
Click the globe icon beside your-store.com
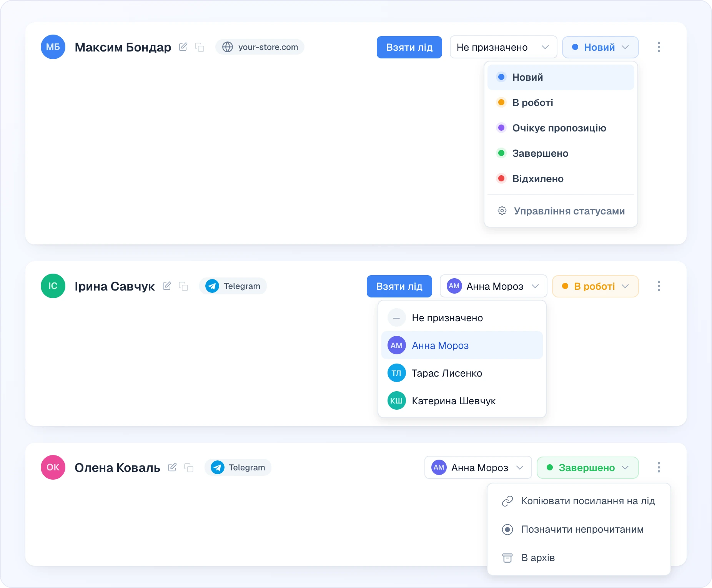point(228,47)
